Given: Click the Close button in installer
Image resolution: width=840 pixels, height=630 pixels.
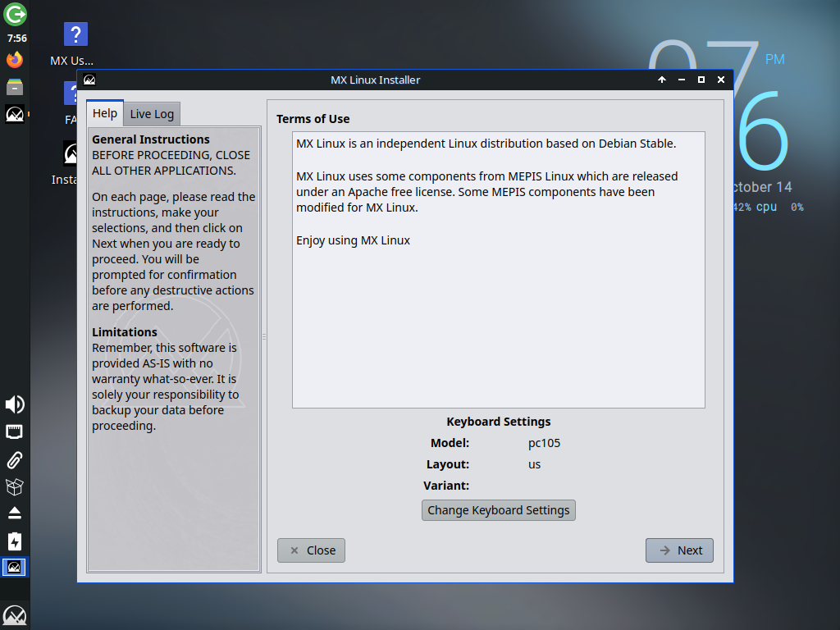Looking at the screenshot, I should tap(311, 550).
